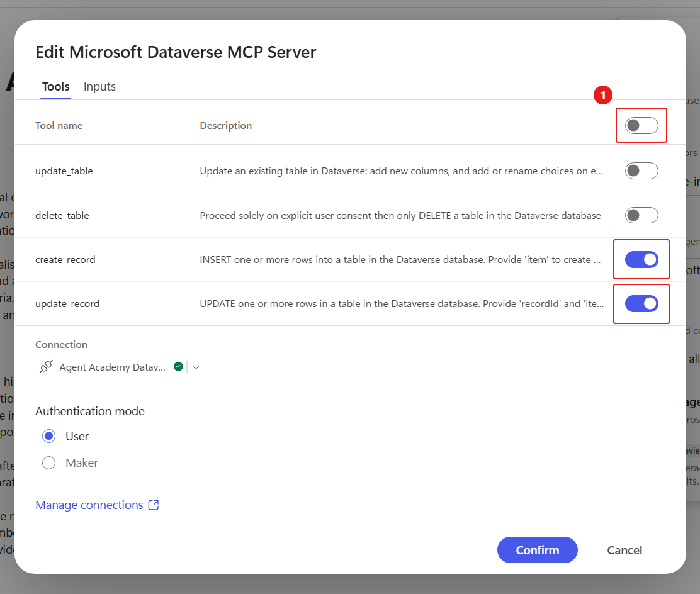Open Manage connections link
The width and height of the screenshot is (700, 594).
point(89,505)
